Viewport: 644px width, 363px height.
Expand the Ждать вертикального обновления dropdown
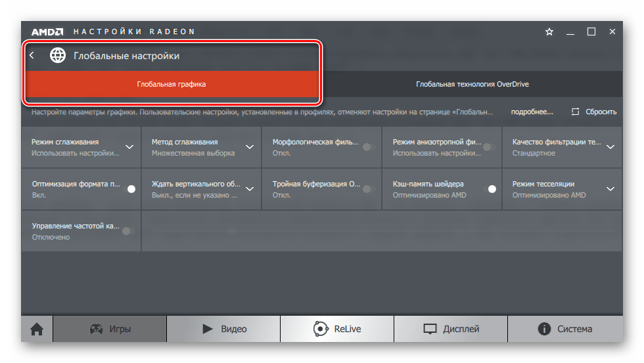(250, 188)
